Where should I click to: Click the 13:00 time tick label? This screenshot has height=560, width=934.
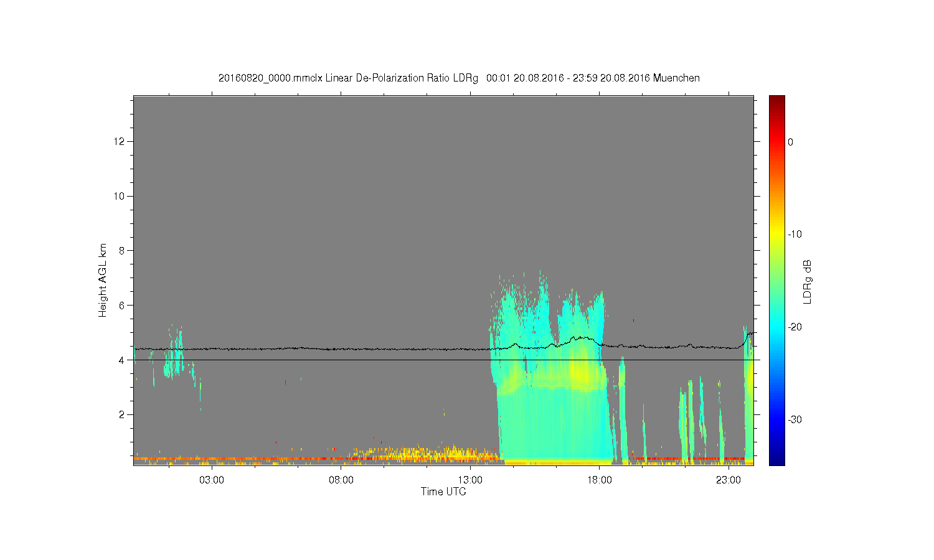tap(470, 480)
